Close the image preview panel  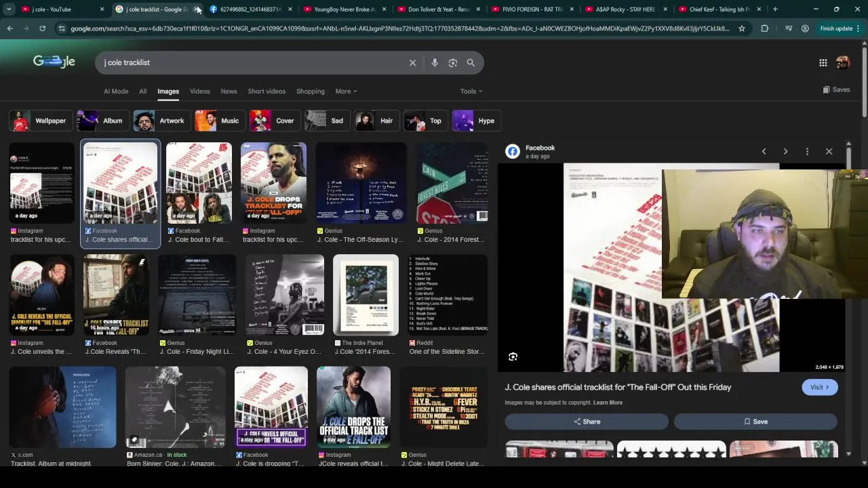click(829, 152)
